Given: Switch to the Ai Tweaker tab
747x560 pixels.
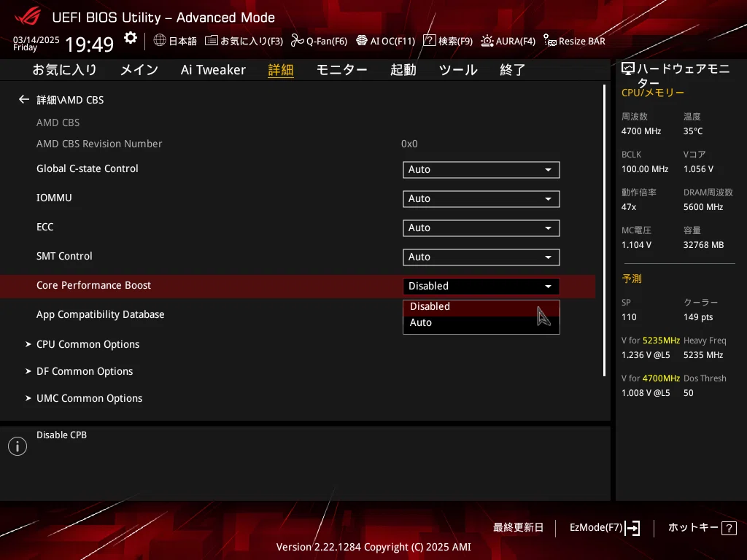Looking at the screenshot, I should (x=213, y=70).
